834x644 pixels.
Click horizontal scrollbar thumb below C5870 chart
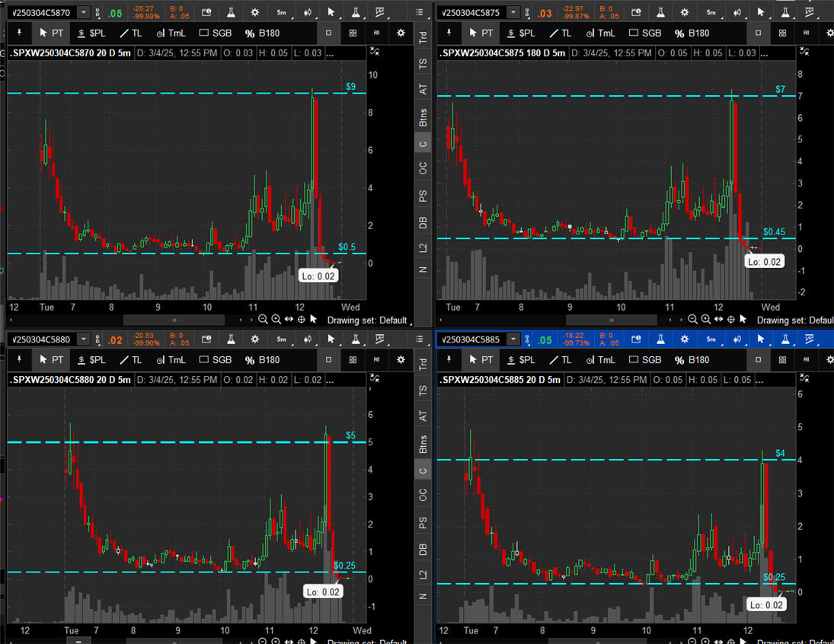pos(174,320)
